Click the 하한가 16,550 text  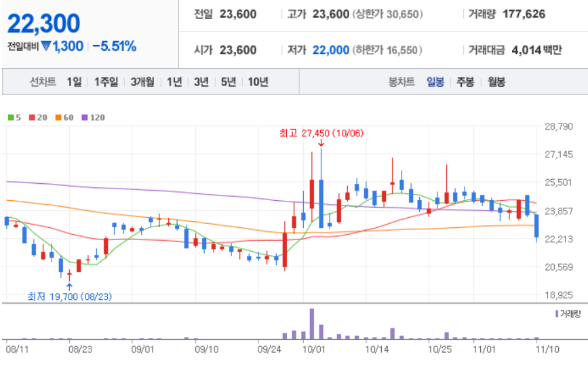click(387, 50)
